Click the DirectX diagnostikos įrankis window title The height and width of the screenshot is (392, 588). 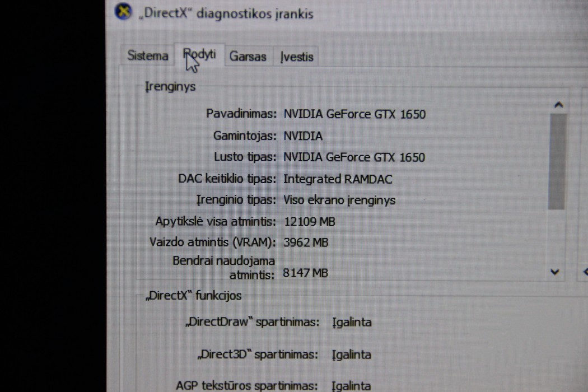coord(226,13)
